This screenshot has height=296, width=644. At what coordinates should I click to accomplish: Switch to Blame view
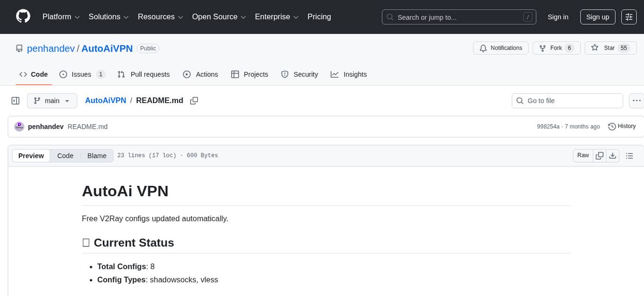coord(97,156)
